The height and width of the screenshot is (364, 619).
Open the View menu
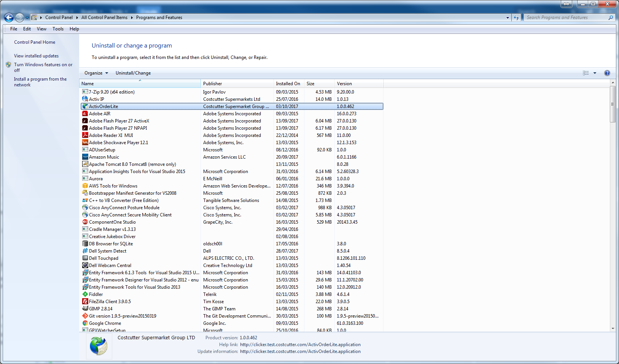(x=41, y=29)
